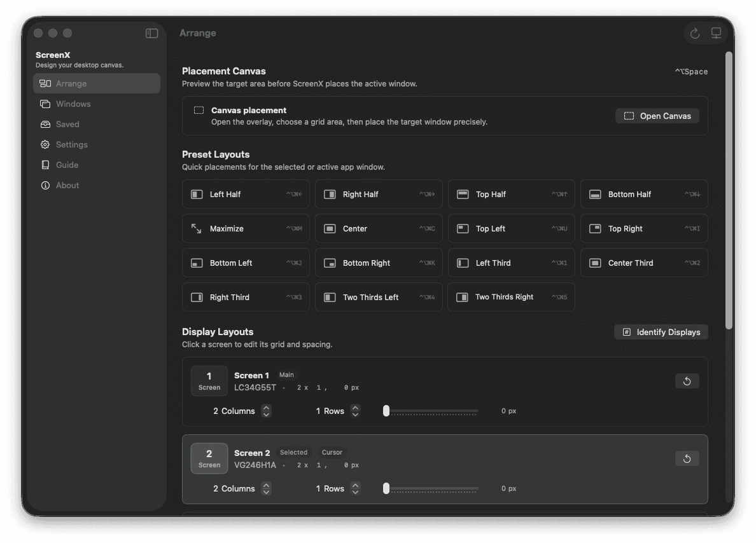Image resolution: width=756 pixels, height=543 pixels.
Task: Click the Display Layouts heading
Action: (x=218, y=331)
